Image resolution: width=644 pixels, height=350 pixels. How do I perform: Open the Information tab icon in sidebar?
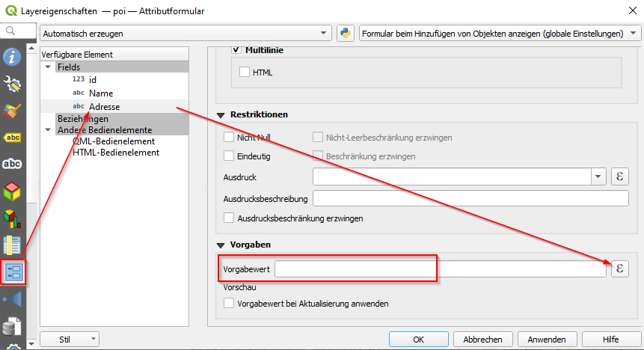coord(12,57)
